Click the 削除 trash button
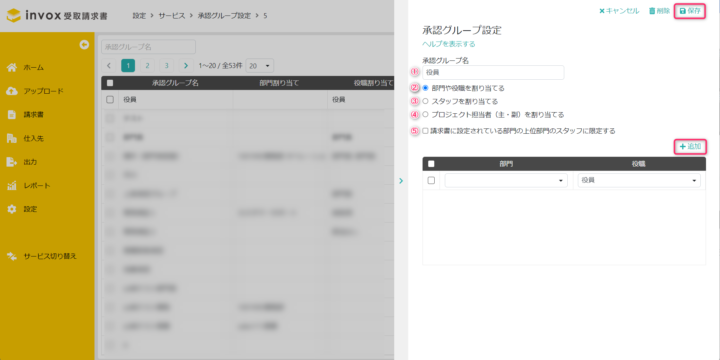Screen dimensions: 720x360 tap(659, 11)
